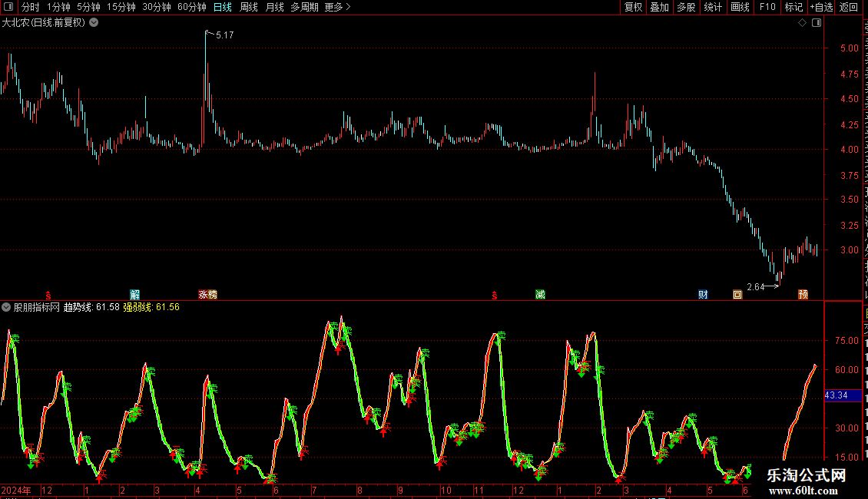Click the 大北农(日线,前复权) chart title
This screenshot has height=499, width=868.
tap(44, 23)
